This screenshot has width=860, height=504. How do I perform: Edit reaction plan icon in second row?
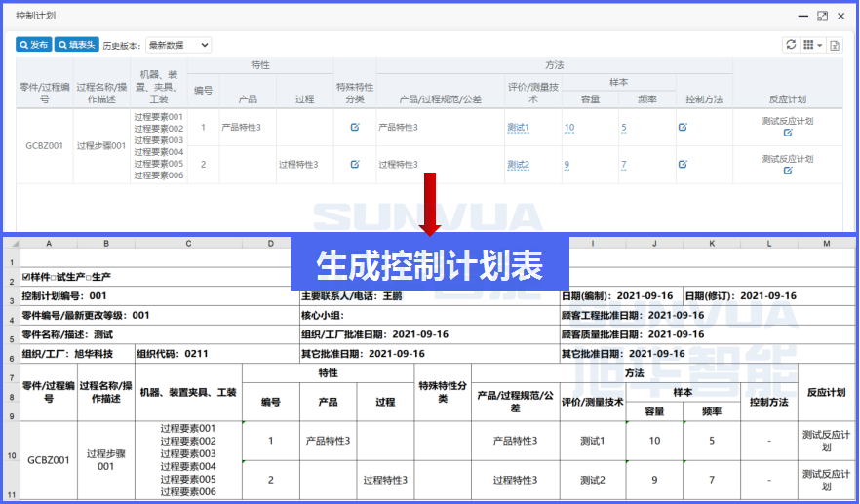click(x=788, y=170)
